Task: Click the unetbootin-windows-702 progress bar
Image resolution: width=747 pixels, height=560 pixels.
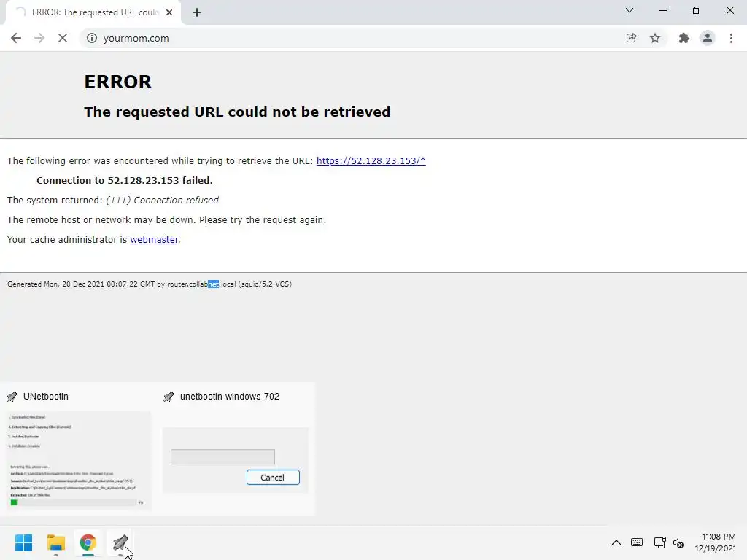Action: pos(222,456)
